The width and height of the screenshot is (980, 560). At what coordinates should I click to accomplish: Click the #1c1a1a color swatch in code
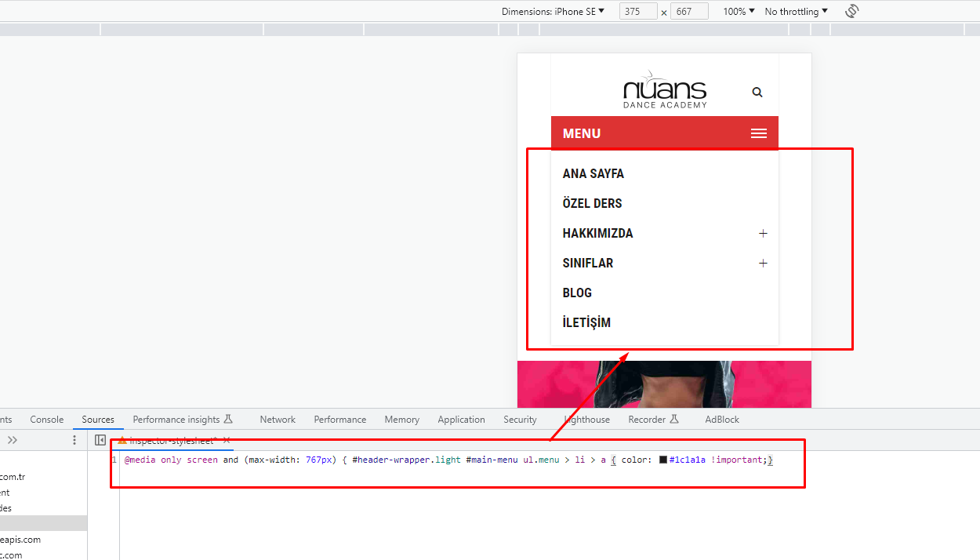point(663,460)
